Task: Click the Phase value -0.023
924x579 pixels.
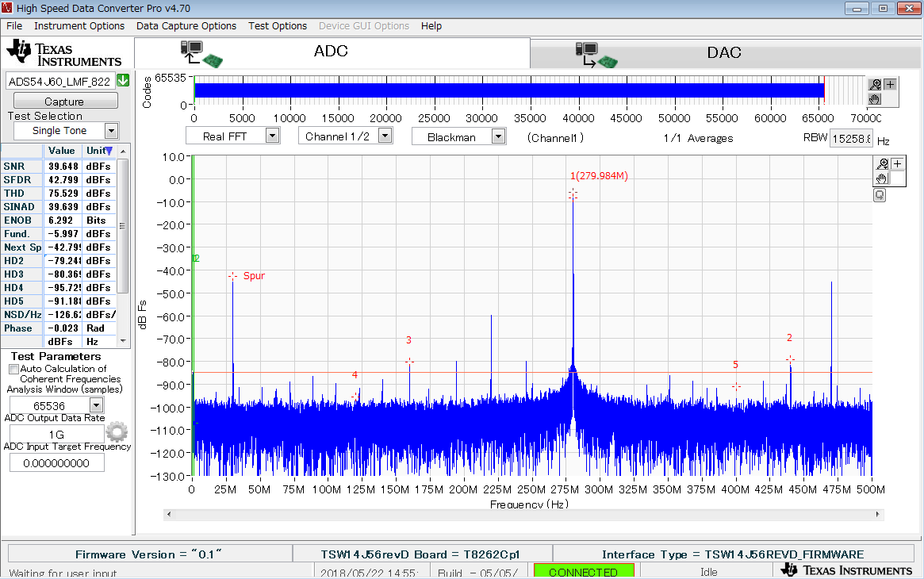Action: (x=63, y=328)
